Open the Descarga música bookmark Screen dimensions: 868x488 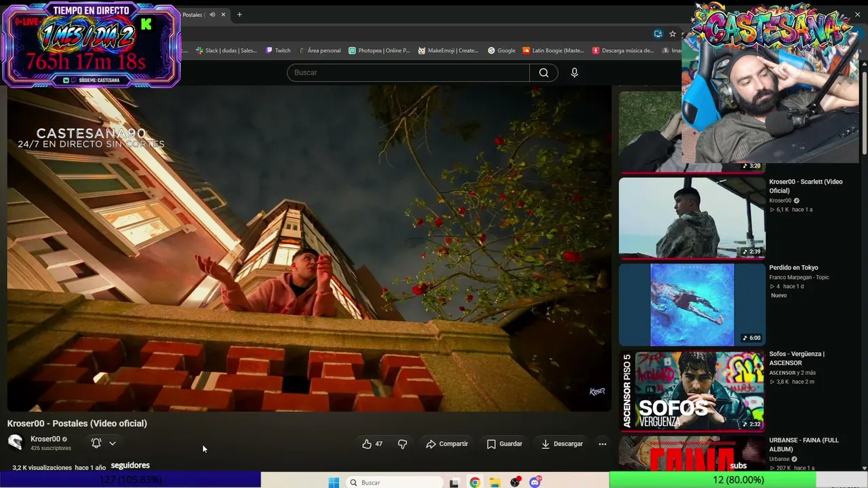pyautogui.click(x=623, y=50)
